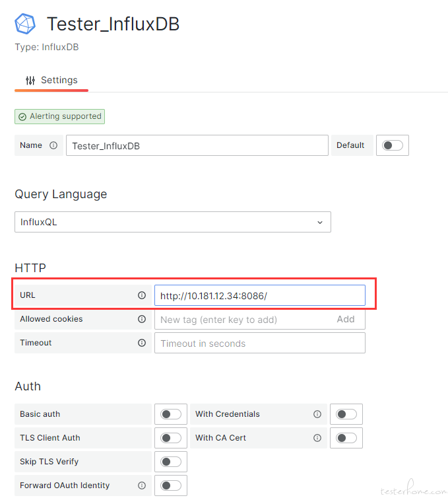Viewport: 448px width, 502px height.
Task: Click the Basic auth label
Action: click(x=40, y=414)
